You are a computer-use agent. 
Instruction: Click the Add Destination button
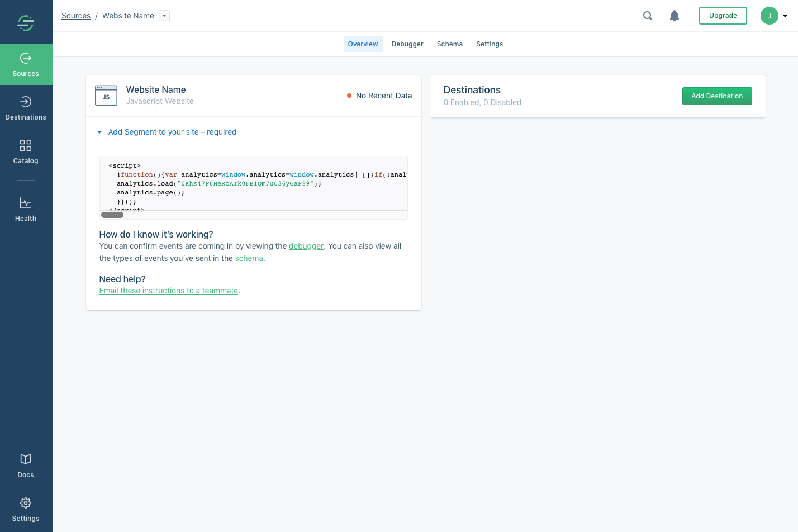click(717, 96)
